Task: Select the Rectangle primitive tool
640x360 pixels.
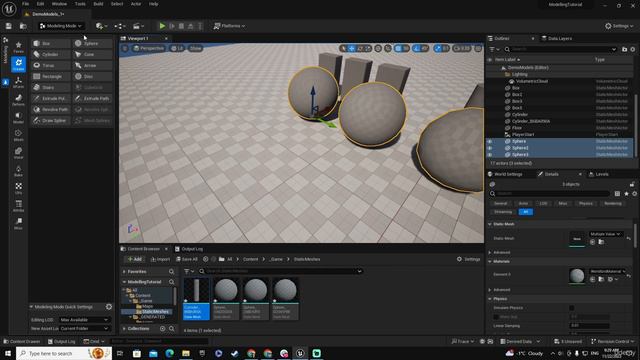Action: click(x=51, y=76)
